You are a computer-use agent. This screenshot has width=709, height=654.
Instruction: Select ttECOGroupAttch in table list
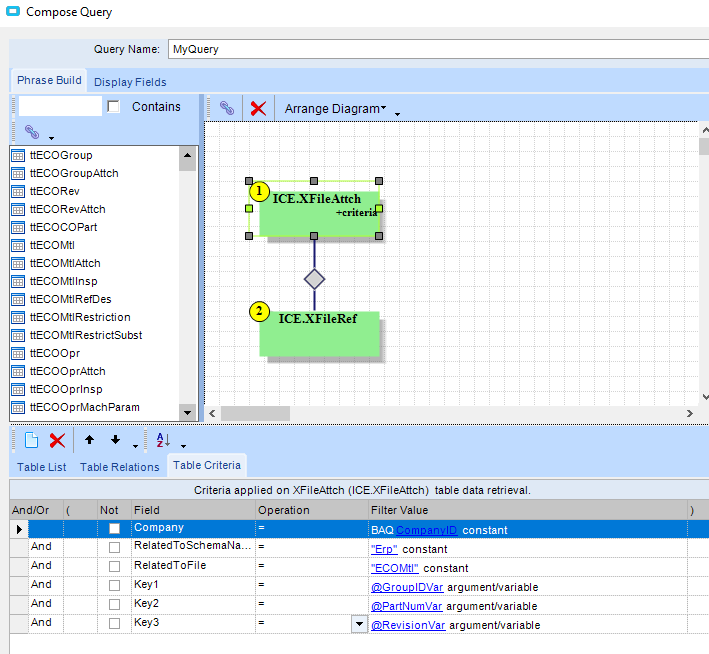tap(74, 173)
